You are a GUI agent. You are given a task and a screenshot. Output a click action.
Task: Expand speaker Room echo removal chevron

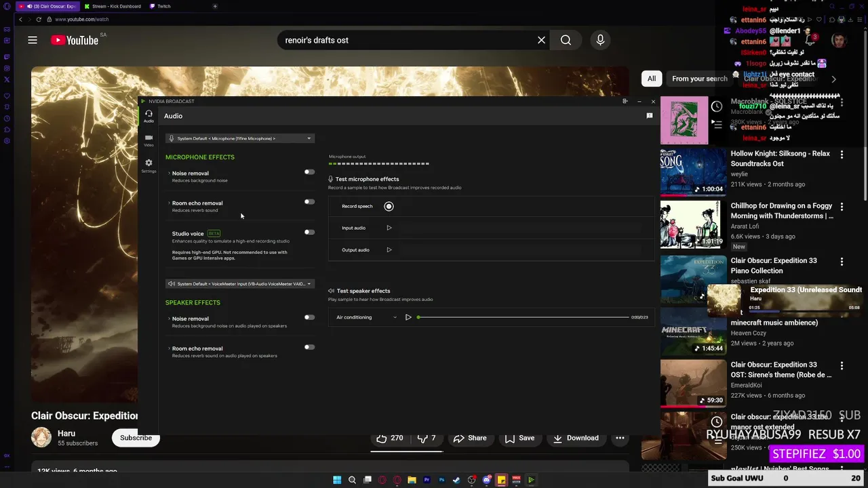pyautogui.click(x=169, y=348)
